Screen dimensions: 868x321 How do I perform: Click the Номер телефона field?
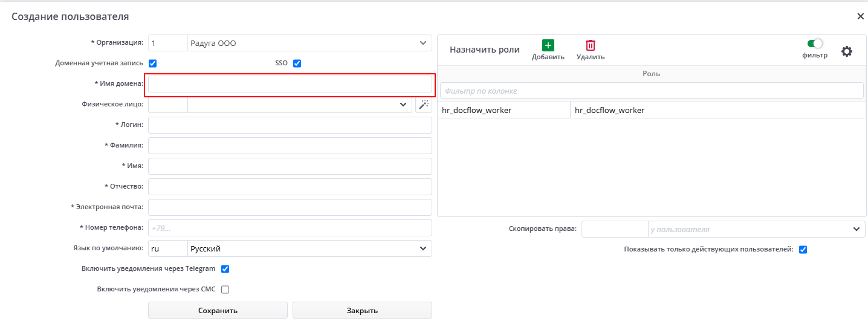click(x=290, y=228)
